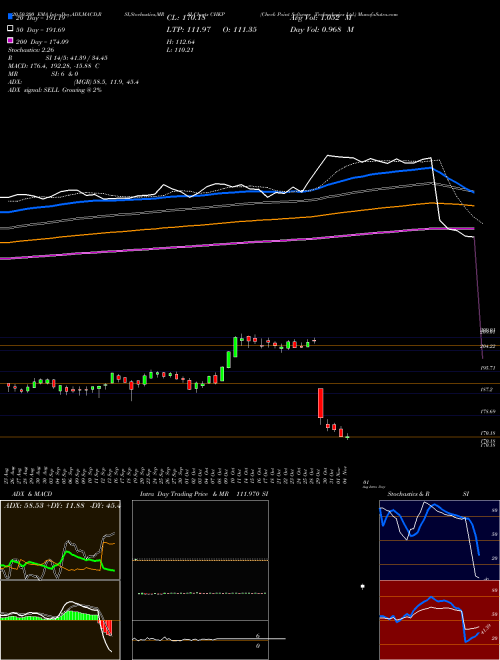500x660 pixels.
Task: Click the 178.69 price axis label
Action: [487, 411]
